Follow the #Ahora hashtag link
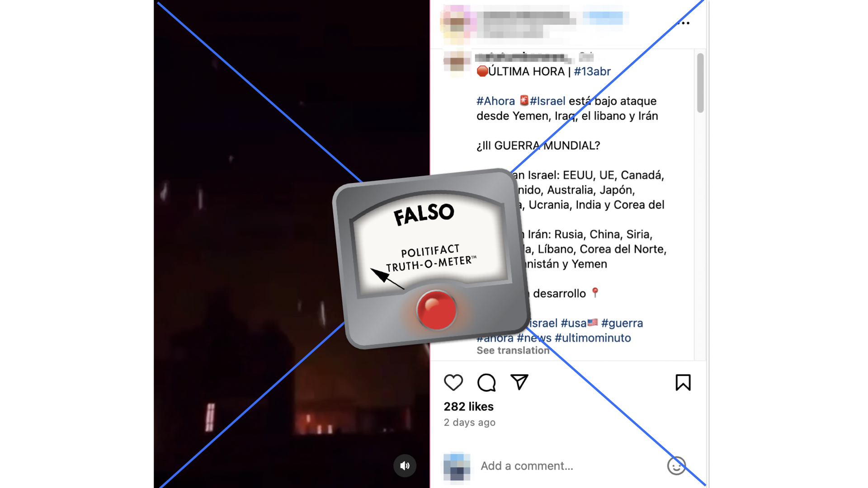 click(495, 101)
